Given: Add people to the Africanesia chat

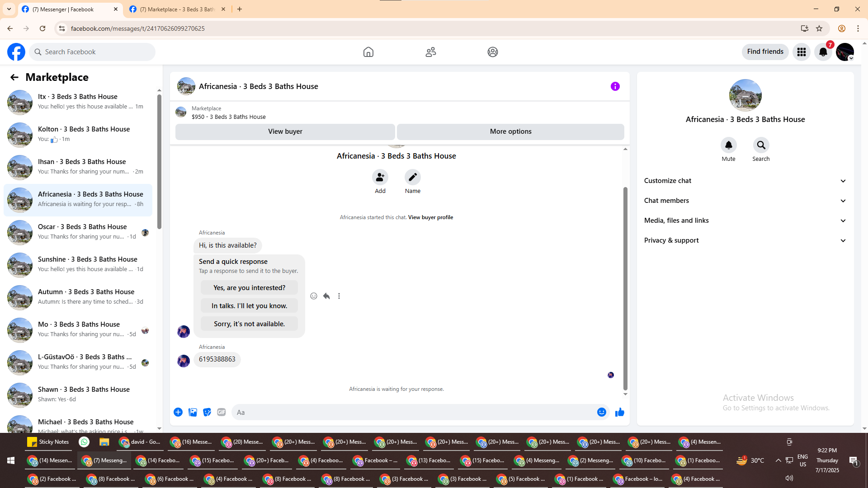Looking at the screenshot, I should click(380, 177).
